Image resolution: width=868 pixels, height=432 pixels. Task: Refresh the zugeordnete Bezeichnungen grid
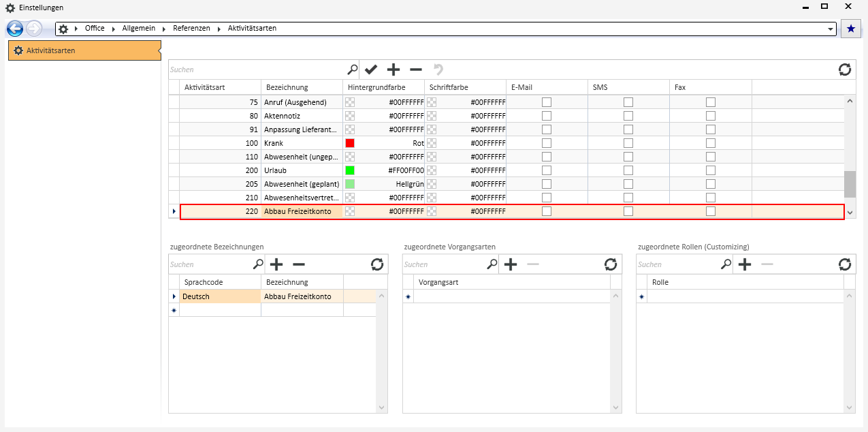point(377,264)
